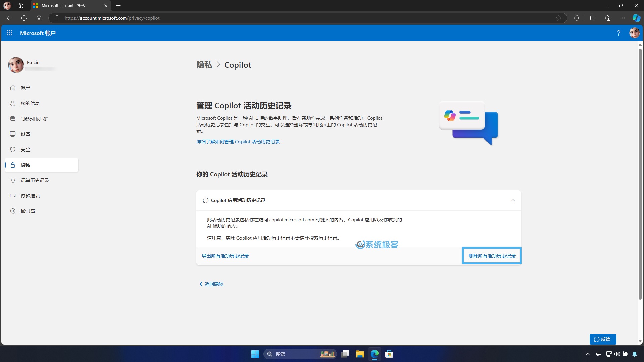Screen dimensions: 644x362
Task: Open browser collections icon
Action: click(x=608, y=18)
